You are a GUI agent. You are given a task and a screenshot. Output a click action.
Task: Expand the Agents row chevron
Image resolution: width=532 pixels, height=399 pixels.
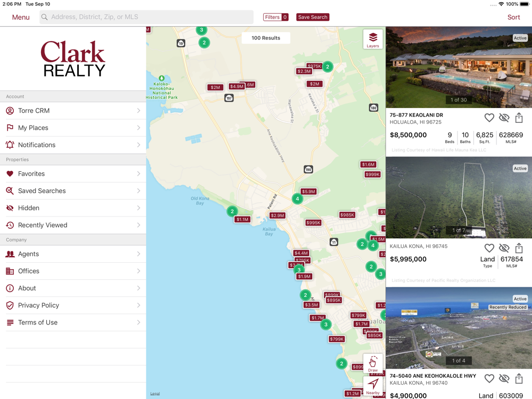coord(138,254)
